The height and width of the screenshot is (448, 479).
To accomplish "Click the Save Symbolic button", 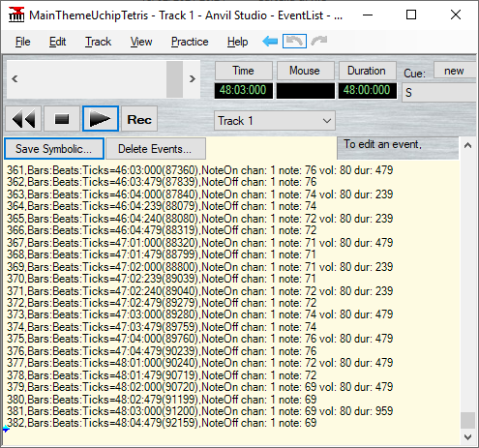I will 54,149.
